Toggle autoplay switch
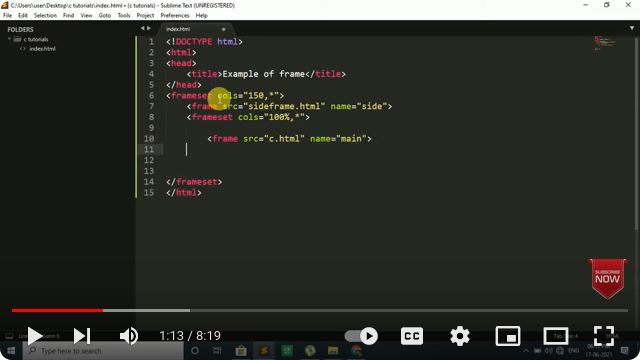 point(361,336)
